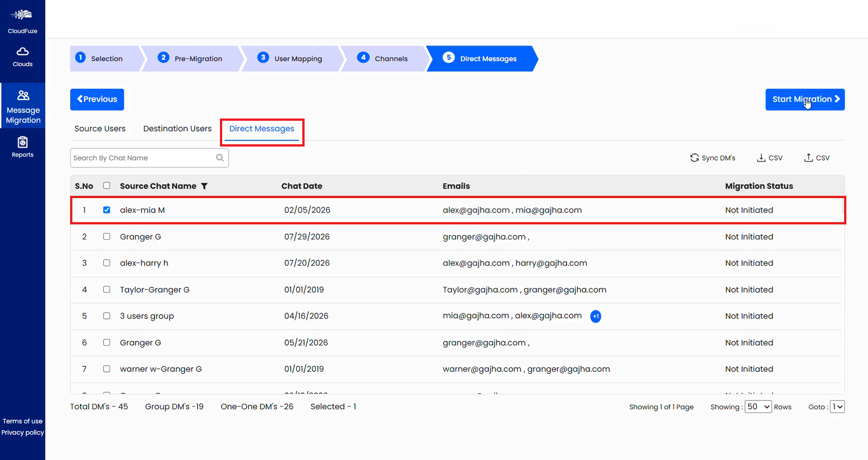Click Not Initiated status for alex-mia M
This screenshot has height=460, width=868.
point(749,210)
